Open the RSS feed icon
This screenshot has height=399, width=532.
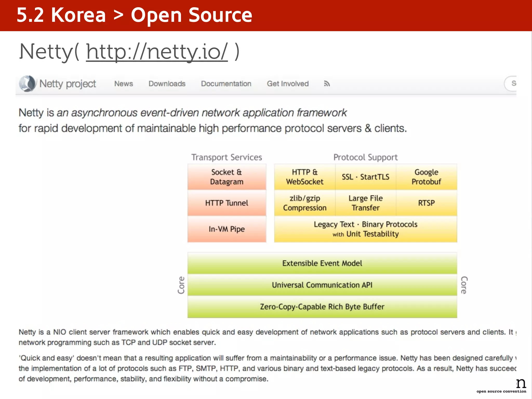point(327,84)
